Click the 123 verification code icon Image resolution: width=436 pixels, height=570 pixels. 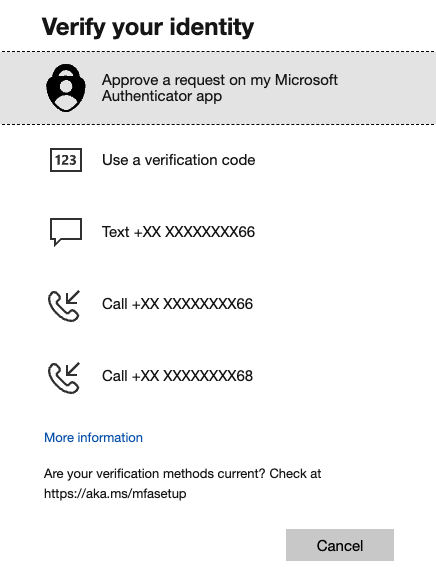pos(66,160)
